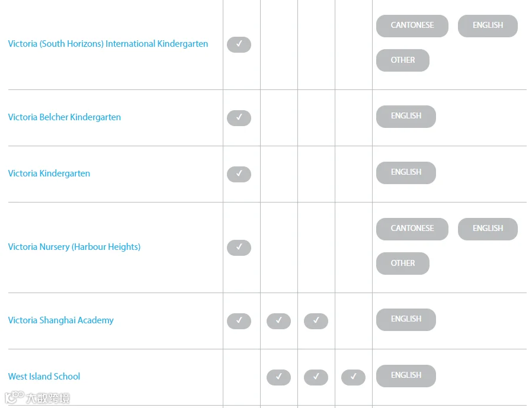Screen dimensions: 532x408
Task: Click first checkmark in West Island School row
Action: point(278,377)
